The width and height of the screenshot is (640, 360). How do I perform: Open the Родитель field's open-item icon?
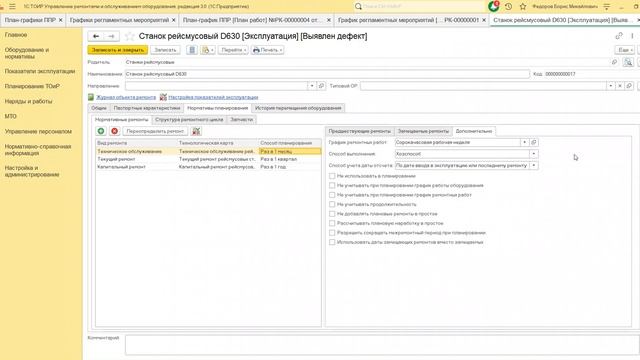click(x=614, y=62)
